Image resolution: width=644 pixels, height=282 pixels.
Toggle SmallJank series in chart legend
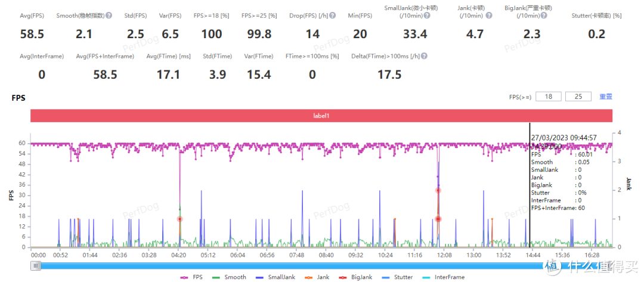pyautogui.click(x=274, y=277)
